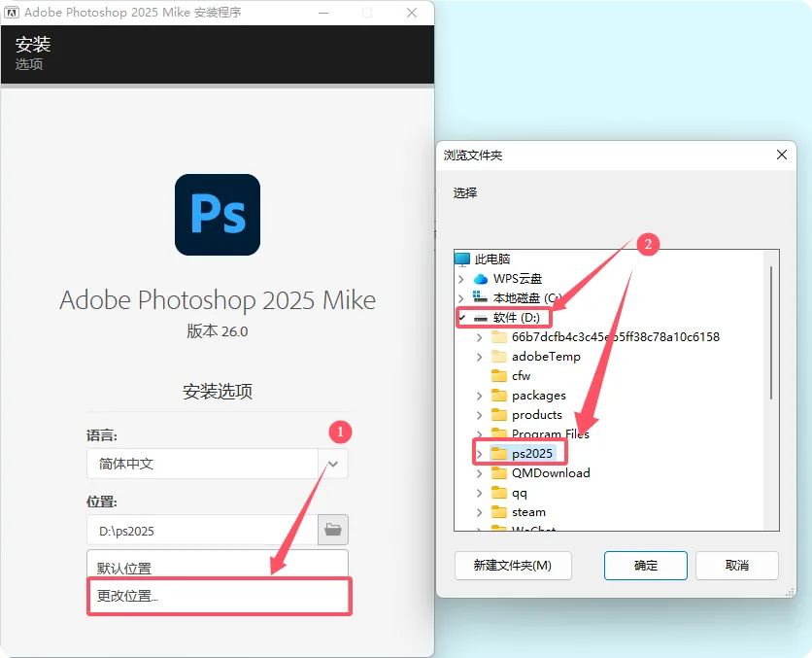This screenshot has height=658, width=812.
Task: Select the products folder name
Action: 537,414
